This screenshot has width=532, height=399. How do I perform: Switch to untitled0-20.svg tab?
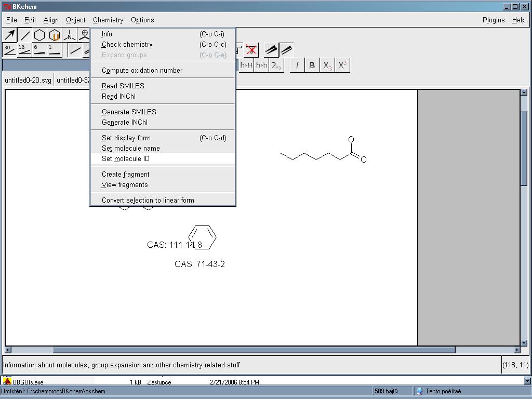[x=28, y=80]
